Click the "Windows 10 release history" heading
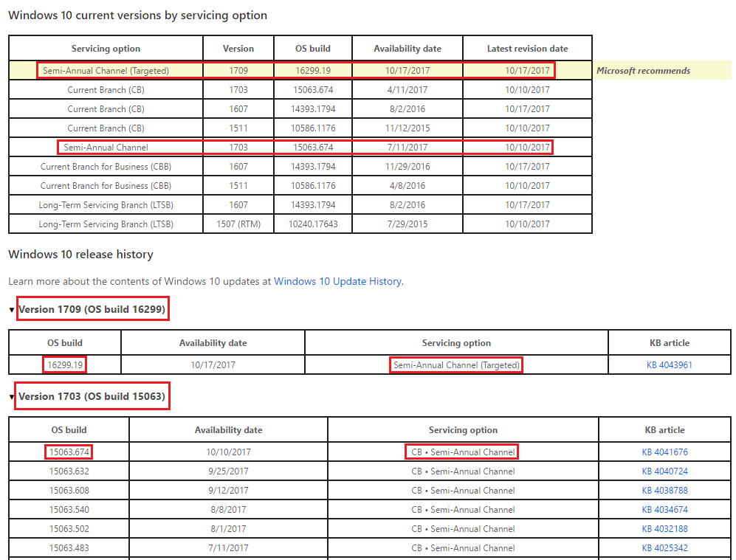 tap(80, 255)
